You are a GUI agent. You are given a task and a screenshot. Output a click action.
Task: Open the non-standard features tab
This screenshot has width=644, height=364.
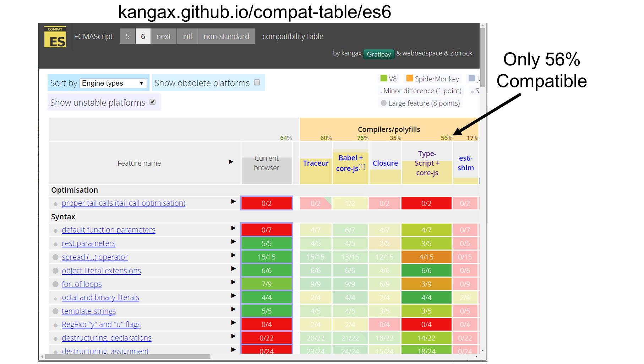tap(226, 36)
